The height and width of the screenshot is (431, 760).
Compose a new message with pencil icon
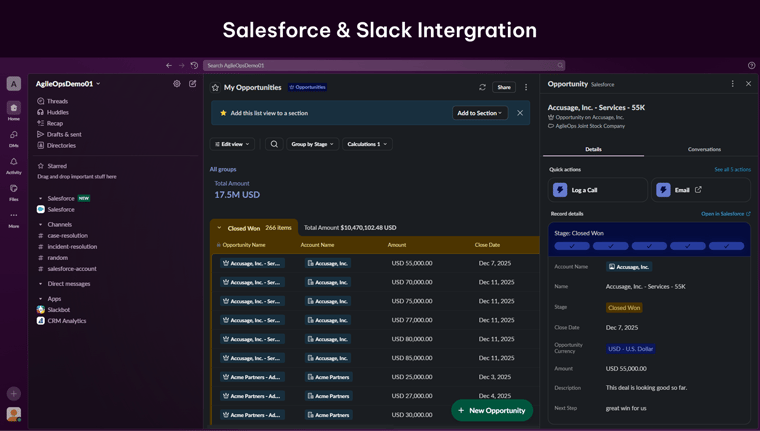pyautogui.click(x=192, y=84)
